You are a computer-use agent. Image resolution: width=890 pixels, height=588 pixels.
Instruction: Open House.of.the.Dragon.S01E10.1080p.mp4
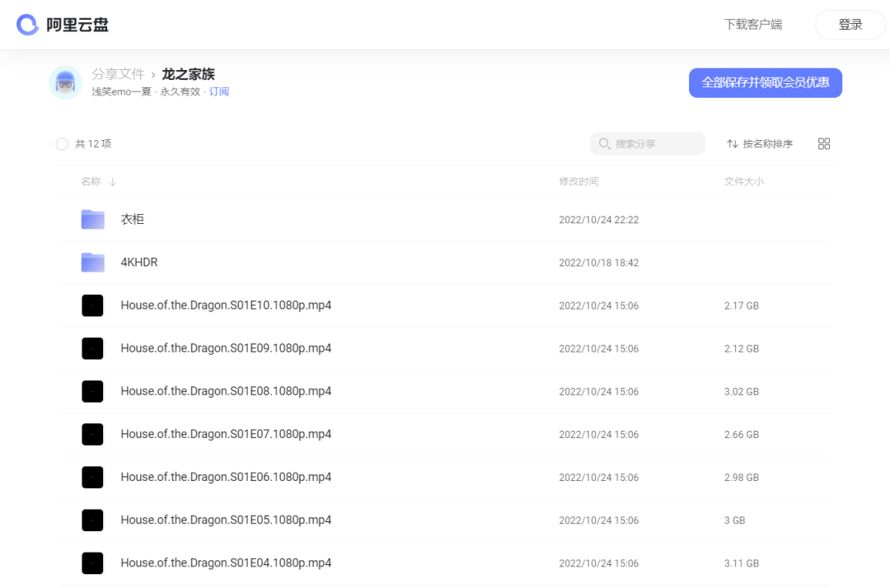click(226, 306)
